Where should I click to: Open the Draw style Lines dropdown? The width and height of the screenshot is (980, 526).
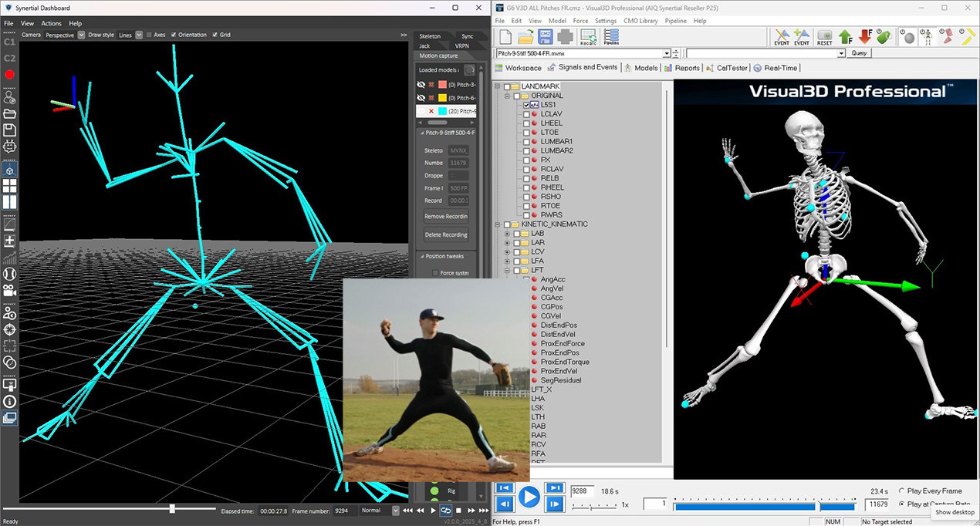tap(139, 35)
